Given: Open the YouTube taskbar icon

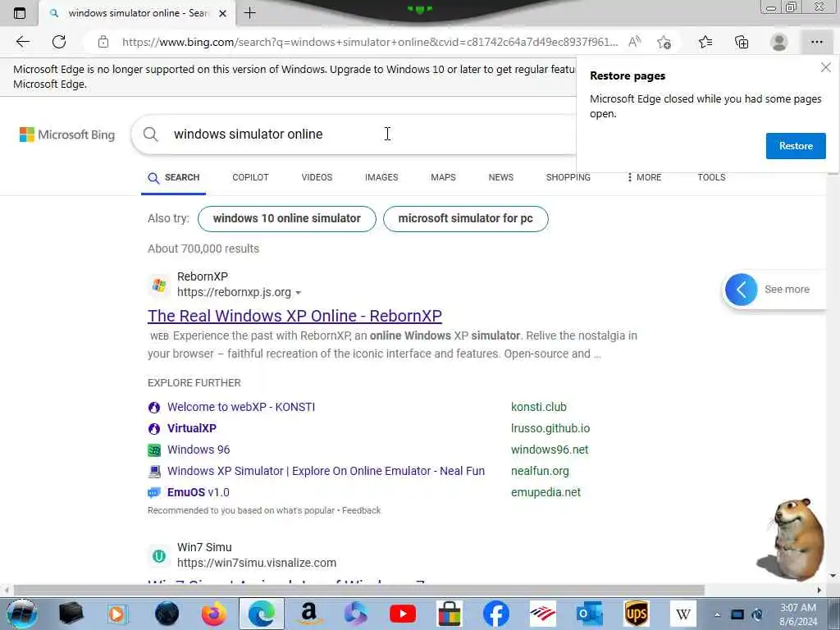Looking at the screenshot, I should click(x=403, y=614).
